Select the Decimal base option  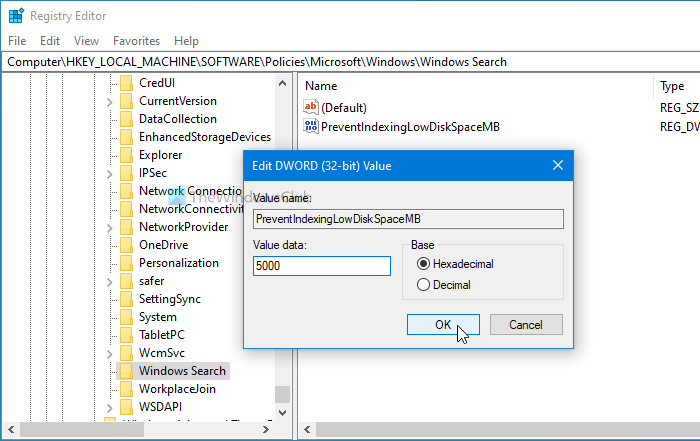[424, 285]
